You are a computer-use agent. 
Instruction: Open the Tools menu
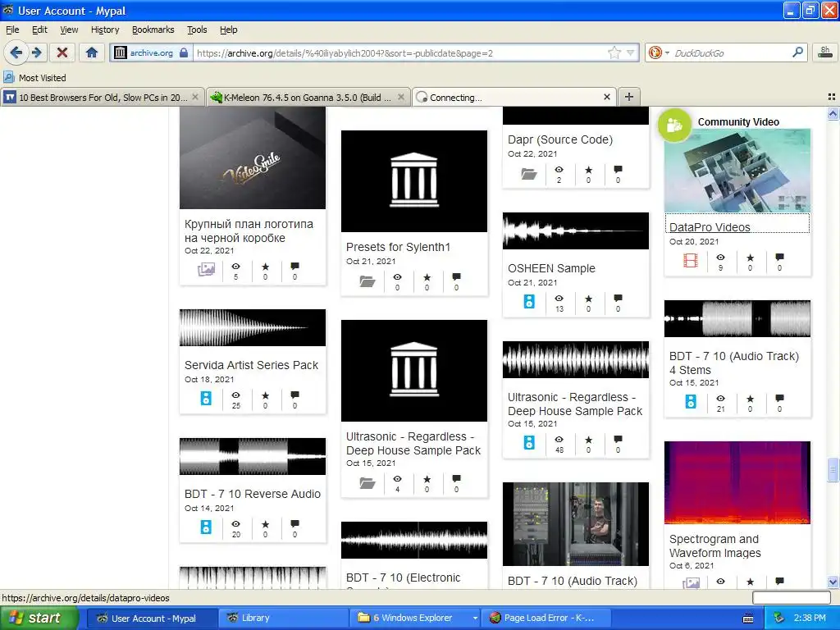coord(197,30)
